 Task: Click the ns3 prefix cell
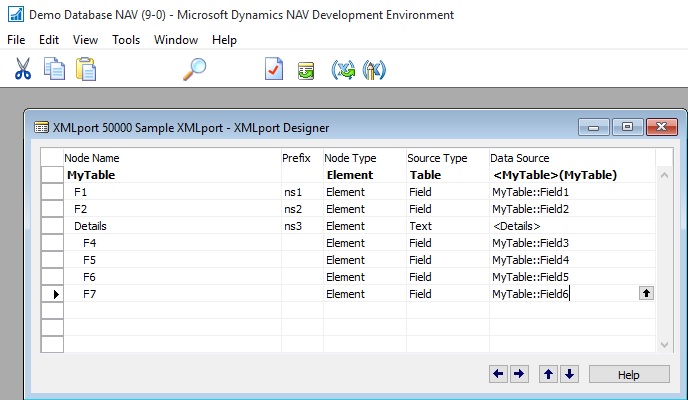tap(302, 226)
